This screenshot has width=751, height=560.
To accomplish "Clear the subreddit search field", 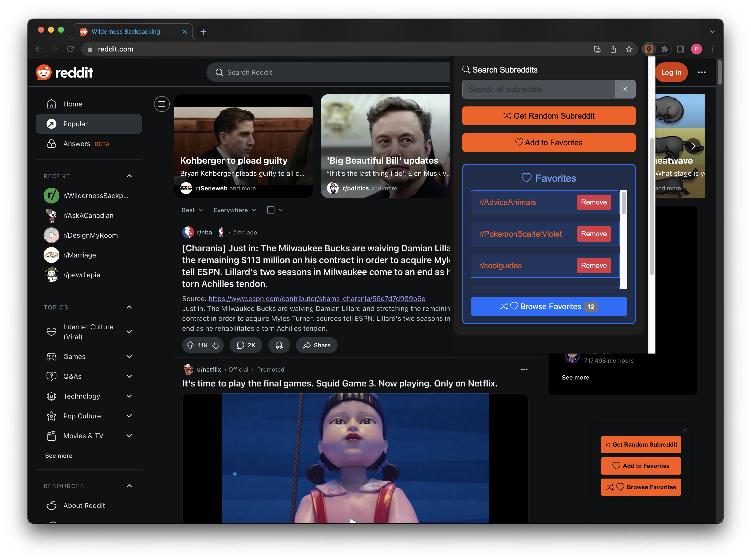I will tap(625, 89).
